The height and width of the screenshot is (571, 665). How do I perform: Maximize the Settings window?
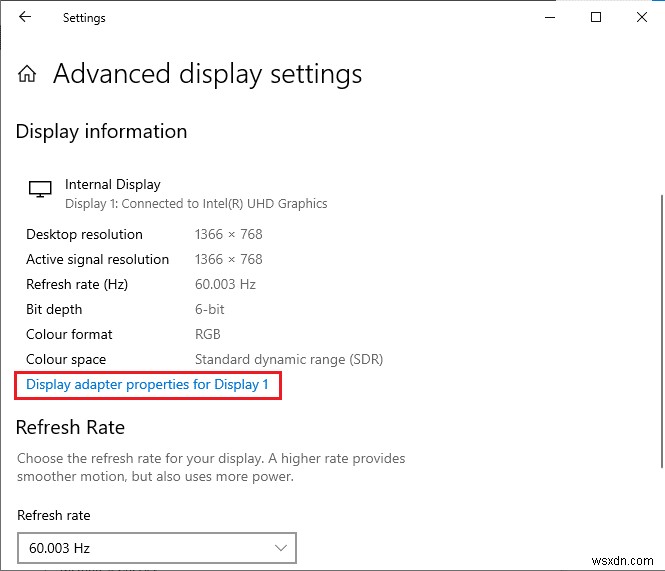pyautogui.click(x=596, y=17)
